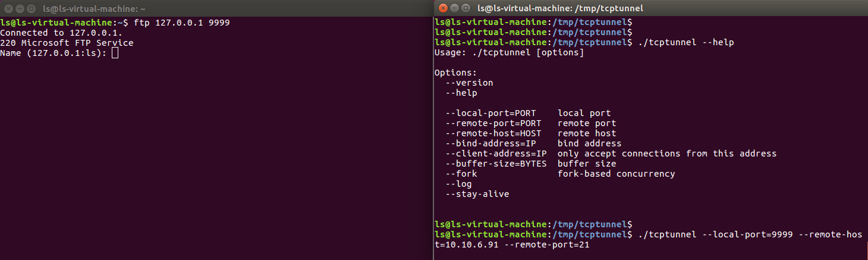
Task: Click the 'Usage: ./tcptunnel [options]' line
Action: pos(510,53)
